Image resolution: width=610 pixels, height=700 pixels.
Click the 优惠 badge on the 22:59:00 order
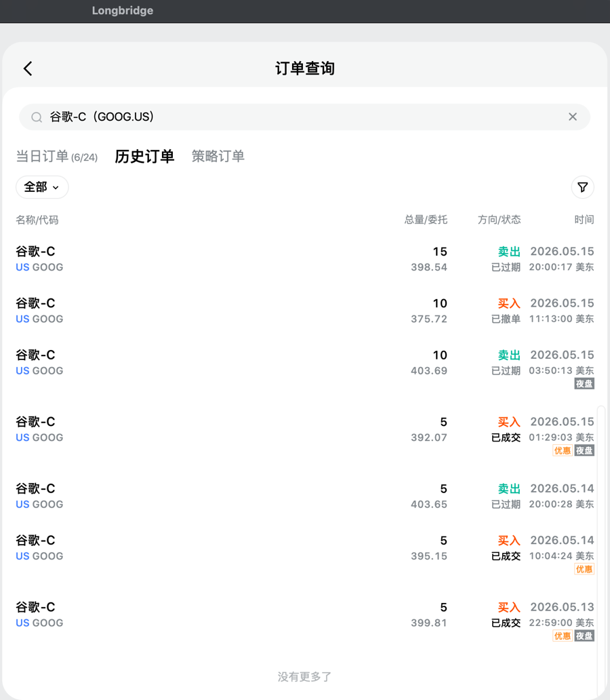click(563, 636)
